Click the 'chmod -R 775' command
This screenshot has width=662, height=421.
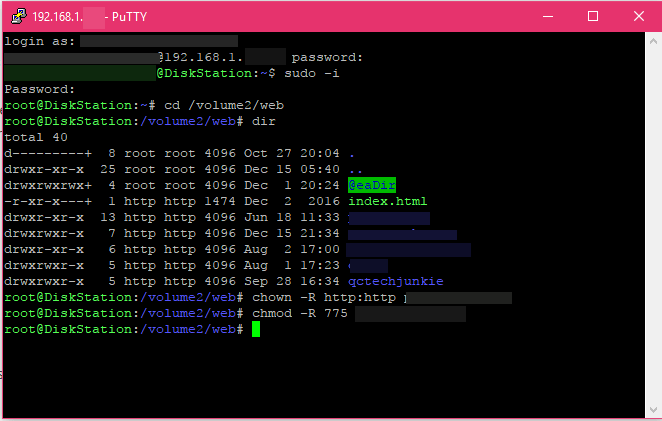tap(300, 314)
